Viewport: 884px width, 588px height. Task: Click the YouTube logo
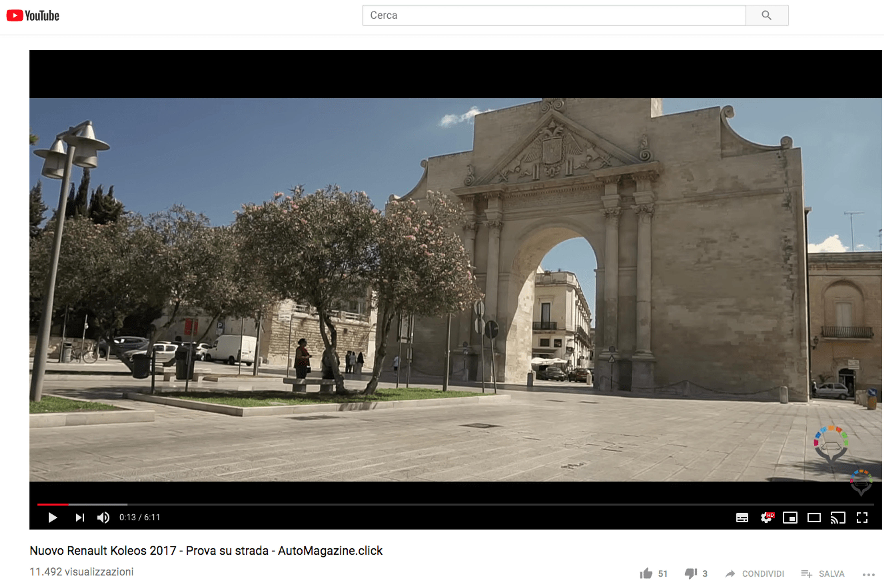[x=33, y=15]
